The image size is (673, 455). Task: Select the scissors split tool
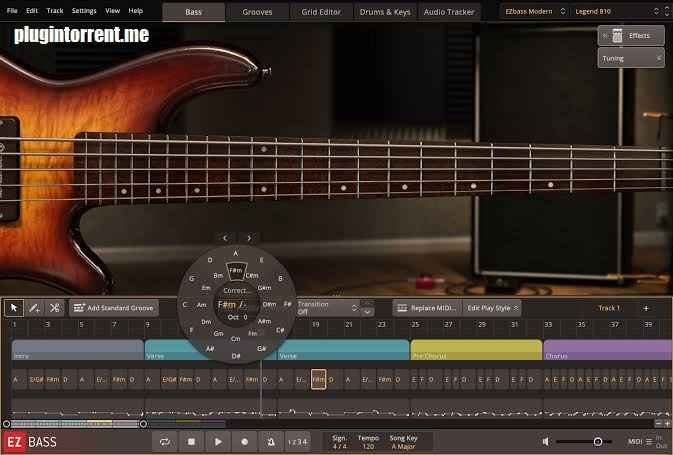[55, 308]
